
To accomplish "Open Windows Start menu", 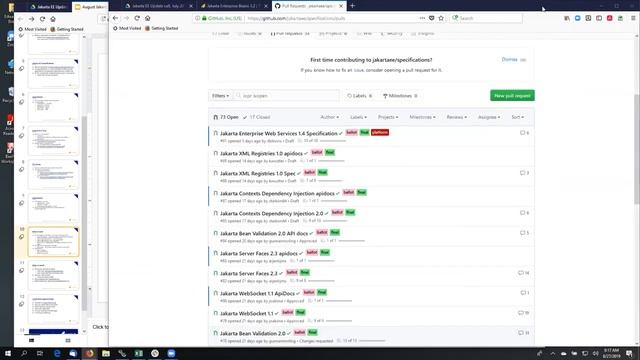I will coord(7,353).
